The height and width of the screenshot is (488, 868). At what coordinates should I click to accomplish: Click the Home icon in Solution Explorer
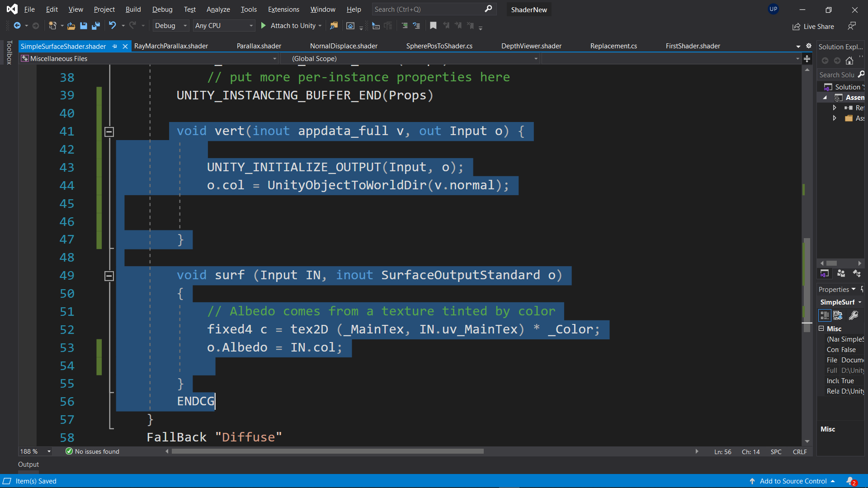(x=850, y=60)
